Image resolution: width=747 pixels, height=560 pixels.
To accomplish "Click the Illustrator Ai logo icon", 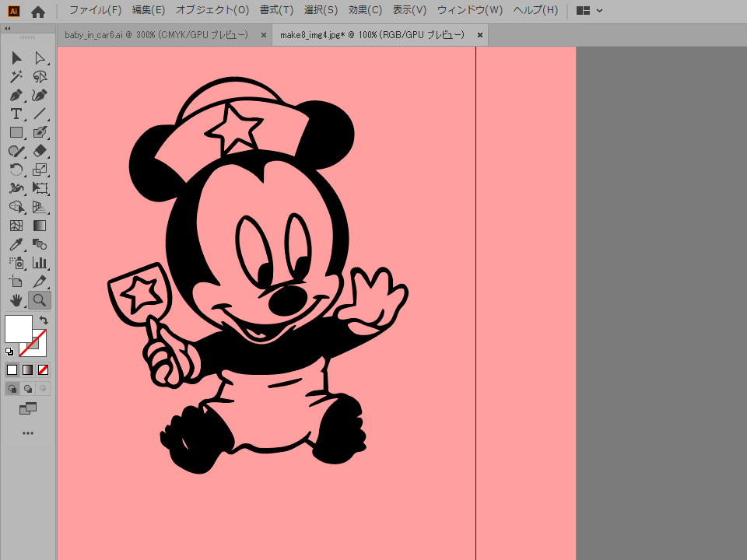I will point(14,11).
